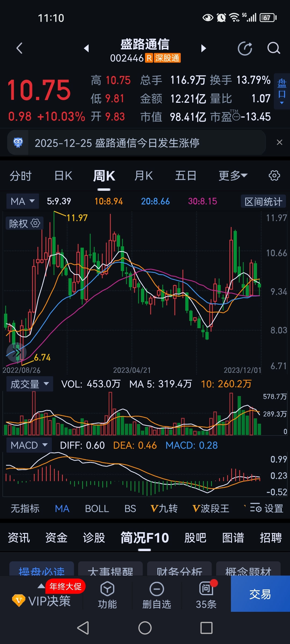Open the 资讯 tab
Screen dimensions: 290x644
click(x=19, y=538)
